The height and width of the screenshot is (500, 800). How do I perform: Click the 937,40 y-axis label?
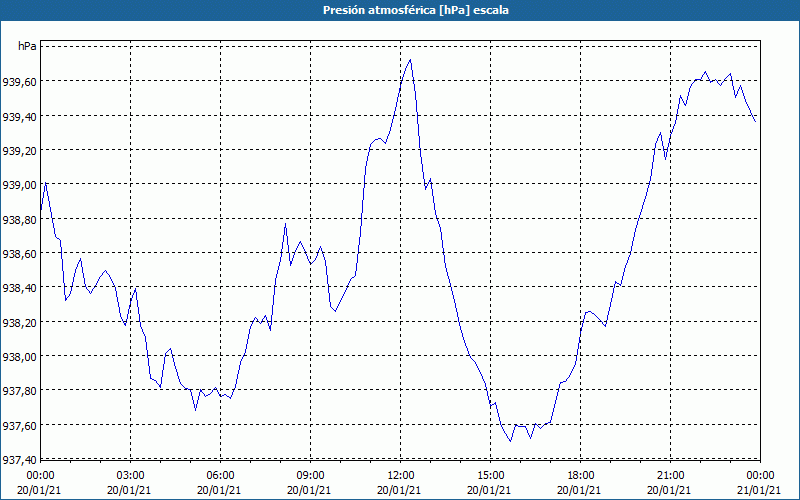pos(19,460)
